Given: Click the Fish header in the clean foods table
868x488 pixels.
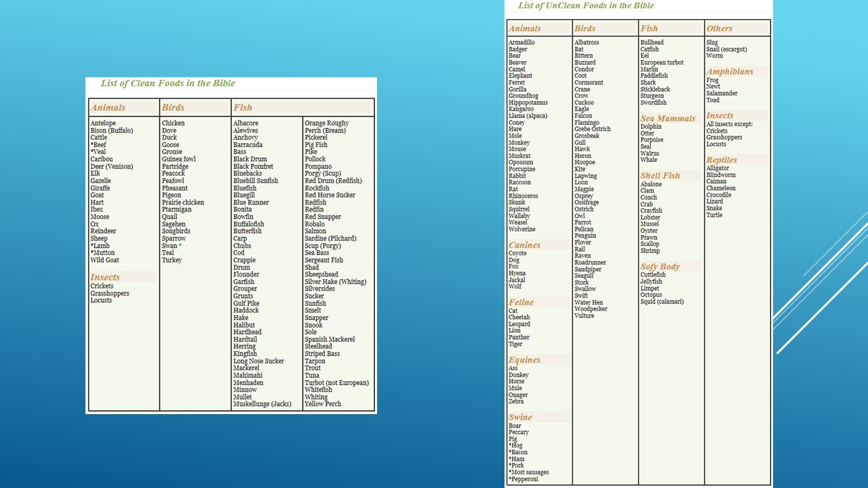Looking at the screenshot, I should [243, 108].
